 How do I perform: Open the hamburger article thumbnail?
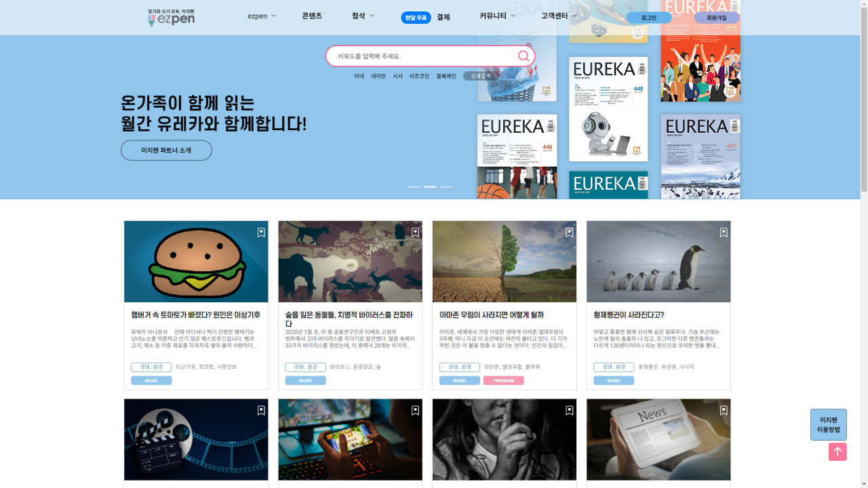(196, 262)
